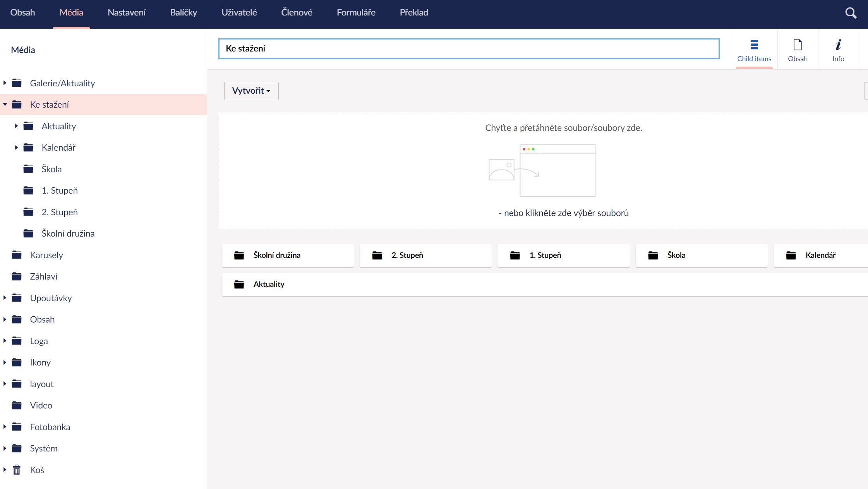Switch to Child items view

(754, 50)
